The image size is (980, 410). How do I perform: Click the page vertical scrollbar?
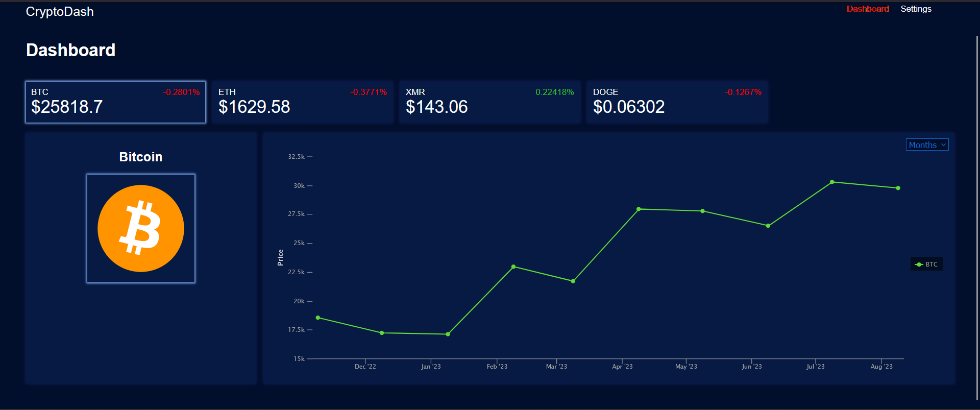point(977,217)
